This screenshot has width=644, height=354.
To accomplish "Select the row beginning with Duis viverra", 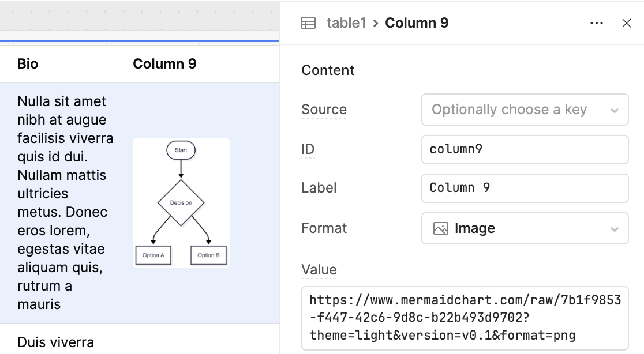I will coord(56,342).
